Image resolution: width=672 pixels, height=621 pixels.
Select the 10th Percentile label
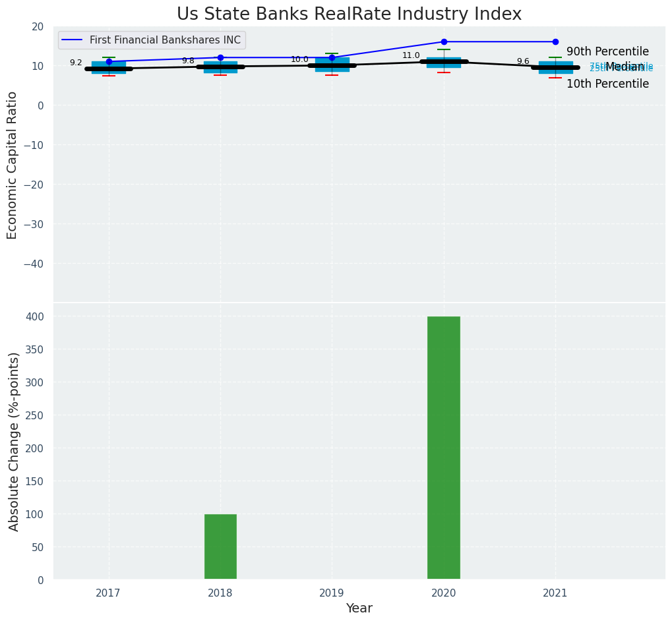coord(607,84)
